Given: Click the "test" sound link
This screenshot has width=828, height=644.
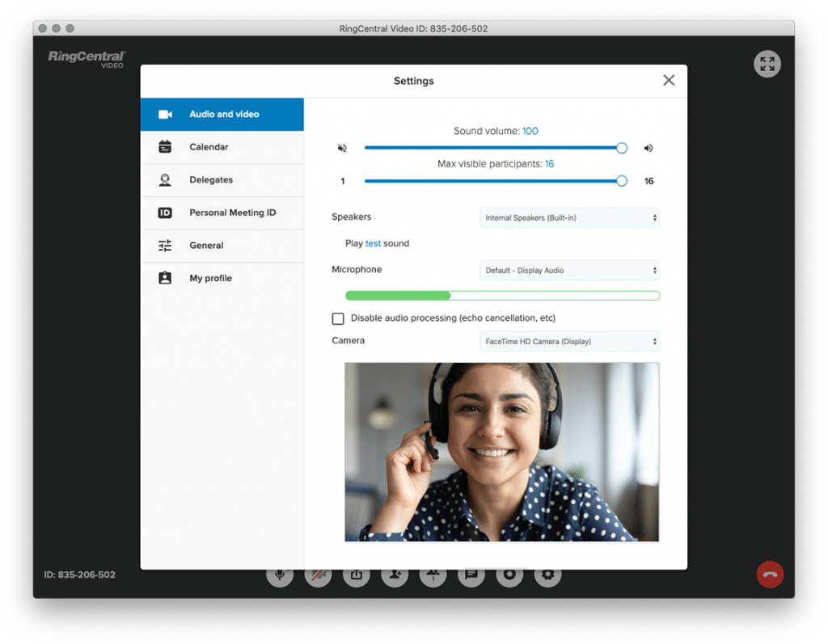Looking at the screenshot, I should tap(373, 244).
